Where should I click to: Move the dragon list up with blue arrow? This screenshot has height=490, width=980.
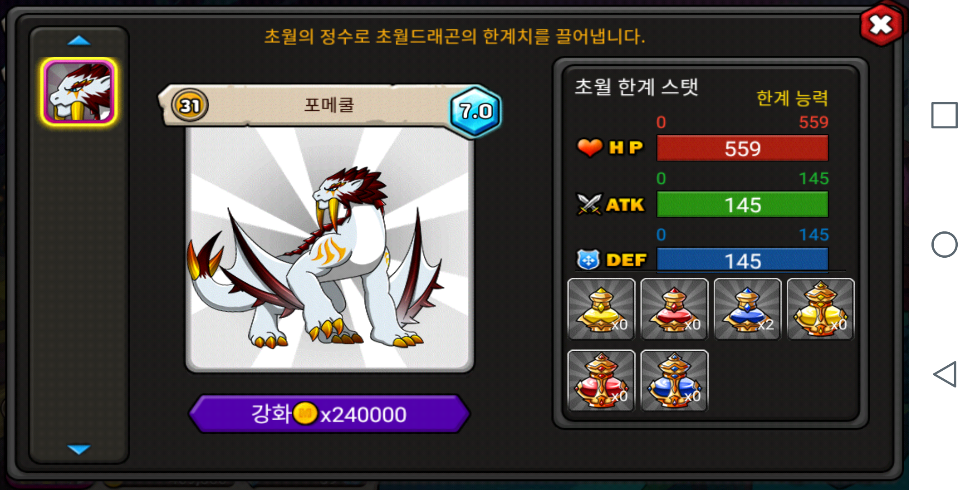79,41
